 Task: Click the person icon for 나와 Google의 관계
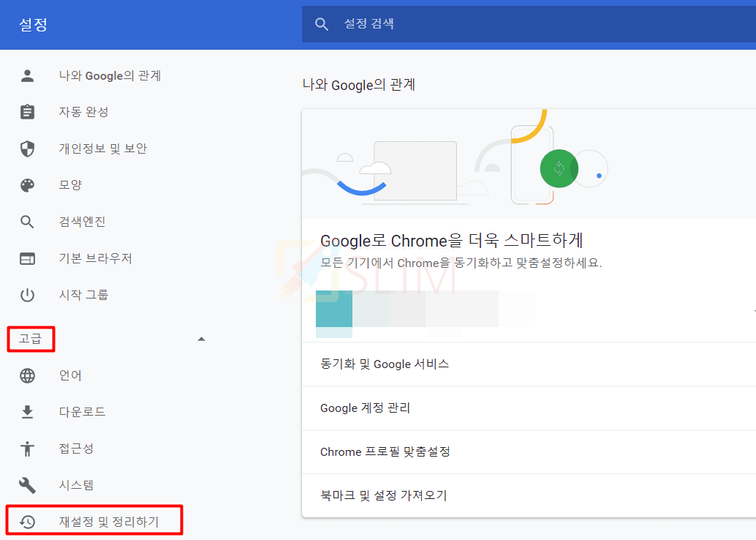28,76
